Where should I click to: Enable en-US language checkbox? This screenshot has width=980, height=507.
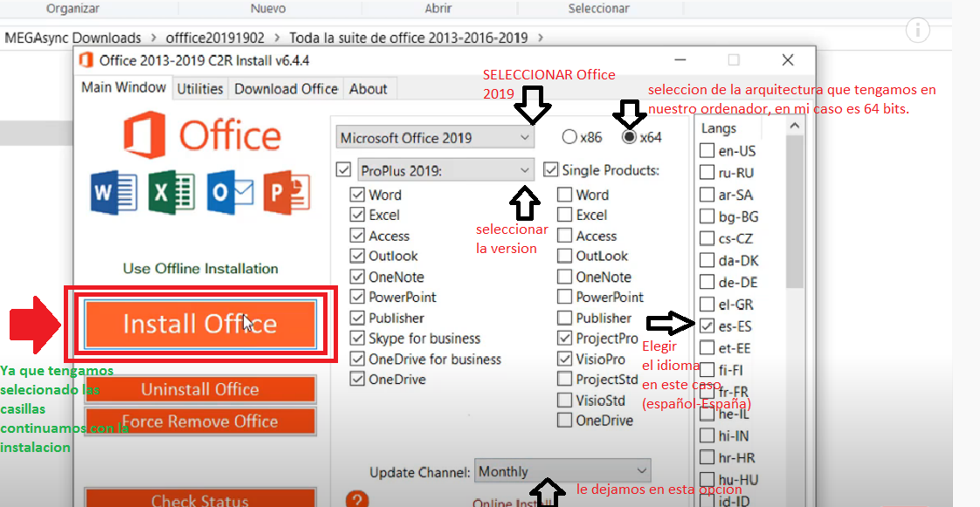click(x=707, y=150)
